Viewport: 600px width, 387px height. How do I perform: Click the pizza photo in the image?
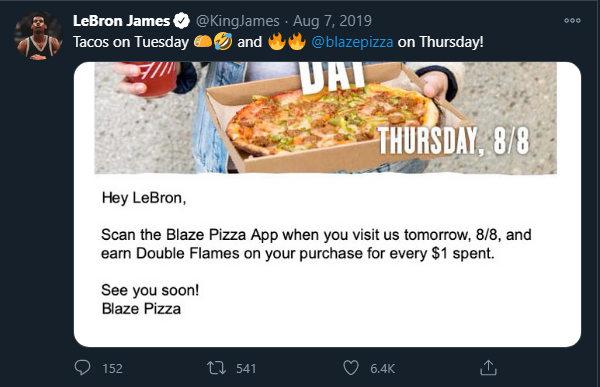[325, 118]
